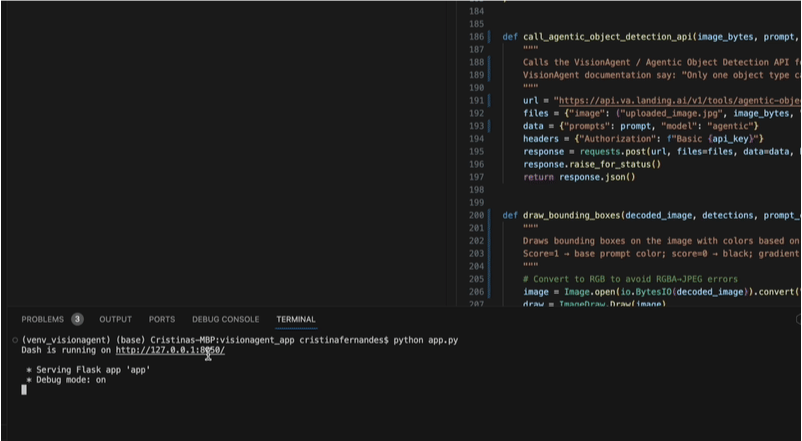Open the Dash URL link in terminal

(170, 351)
